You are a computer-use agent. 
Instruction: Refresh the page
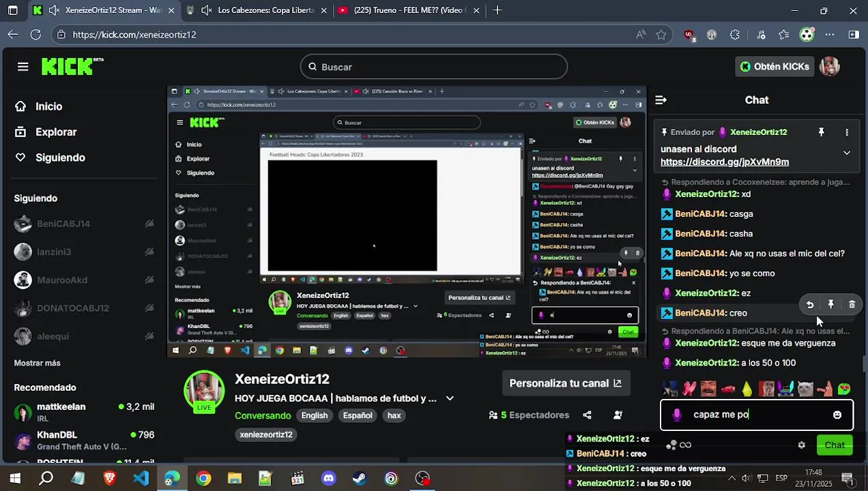35,35
